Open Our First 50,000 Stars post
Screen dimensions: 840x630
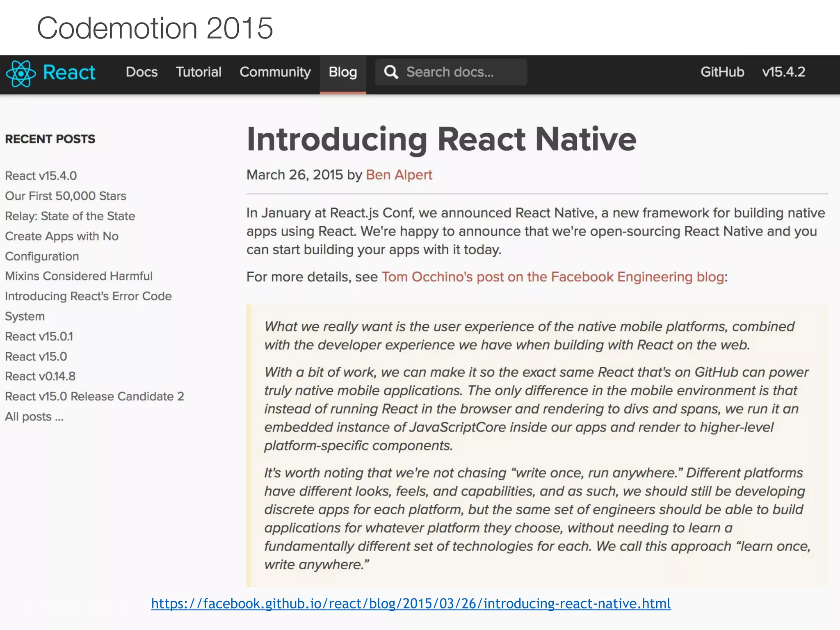click(66, 196)
